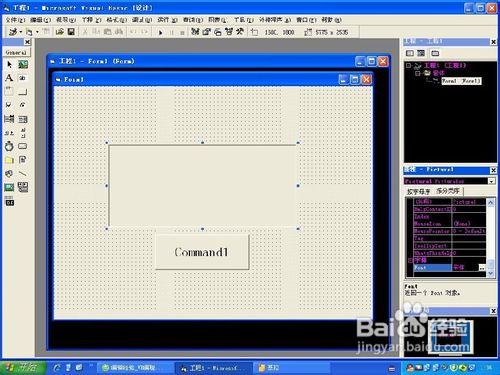The width and height of the screenshot is (500, 375).
Task: Click the Windows Start button
Action: pyautogui.click(x=23, y=368)
